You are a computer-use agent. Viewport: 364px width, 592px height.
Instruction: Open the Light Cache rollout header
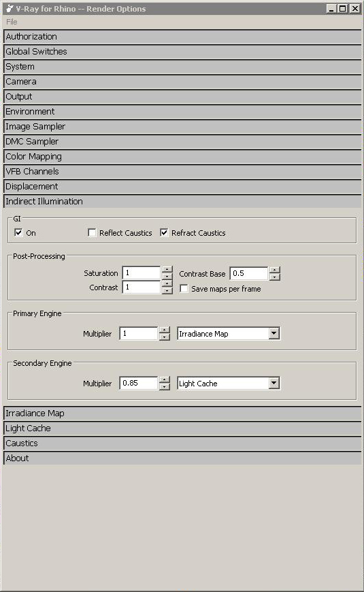point(182,429)
